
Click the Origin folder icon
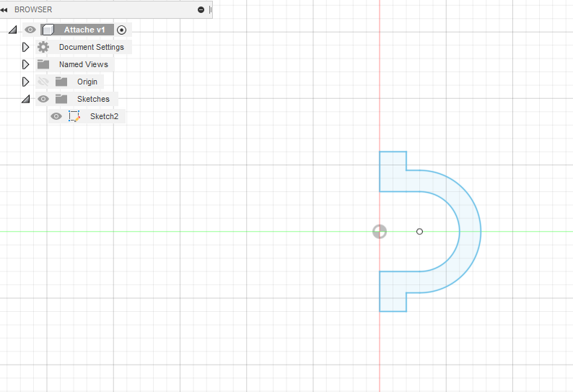tap(61, 82)
